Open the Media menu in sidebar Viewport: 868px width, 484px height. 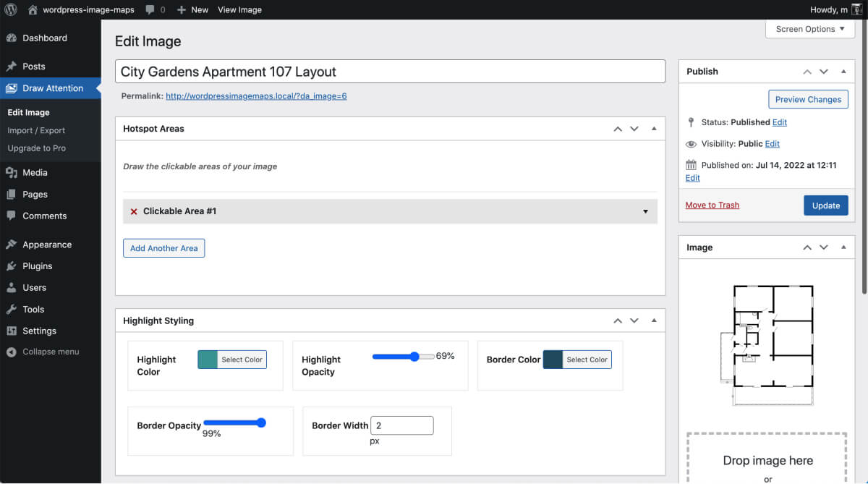(x=35, y=172)
